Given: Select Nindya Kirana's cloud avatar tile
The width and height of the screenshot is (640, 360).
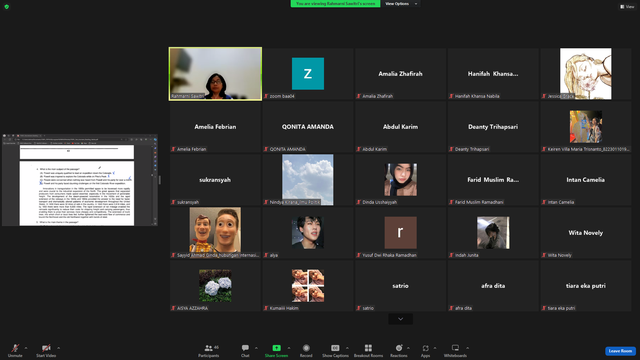Looking at the screenshot, I should [x=308, y=180].
